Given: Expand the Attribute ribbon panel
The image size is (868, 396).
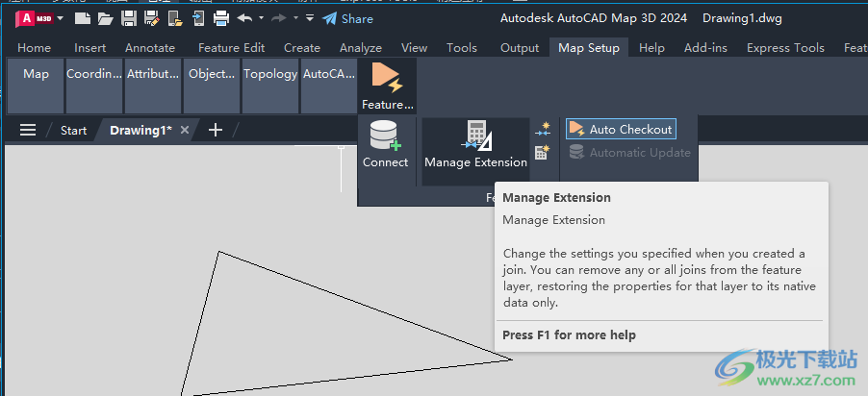Looking at the screenshot, I should coord(153,86).
